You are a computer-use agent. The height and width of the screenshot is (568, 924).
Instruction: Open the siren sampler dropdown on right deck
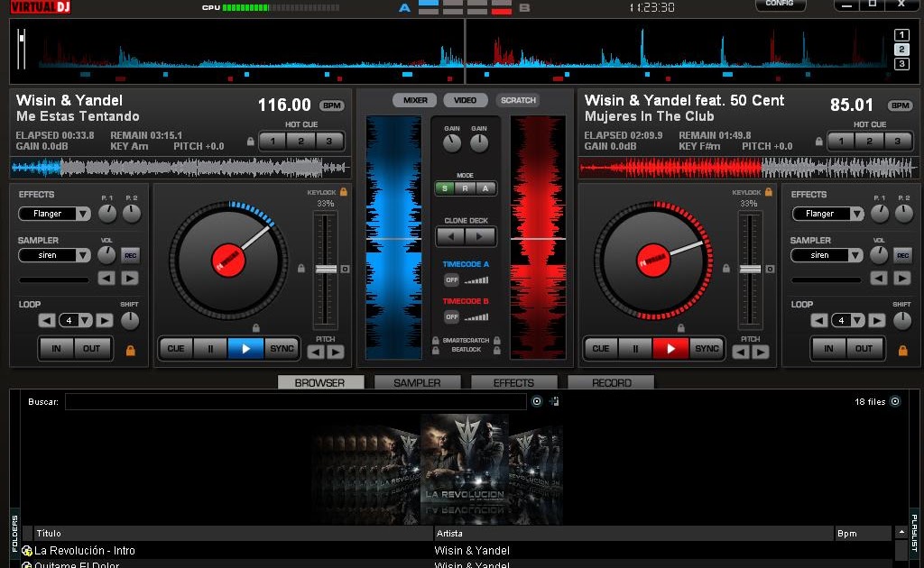(855, 255)
